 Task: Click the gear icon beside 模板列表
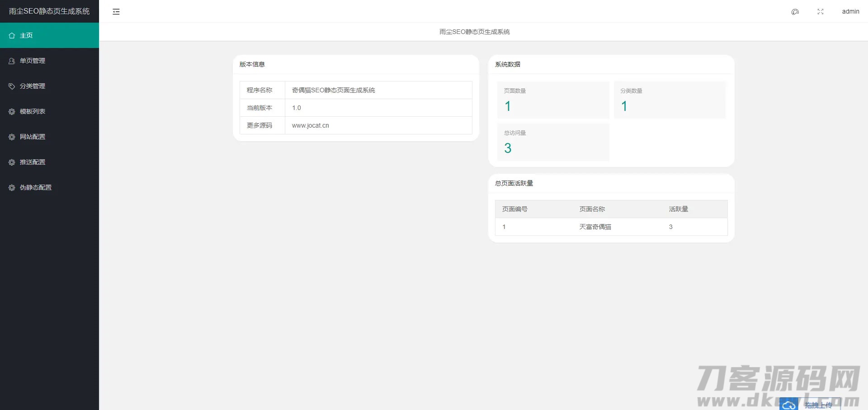[12, 111]
